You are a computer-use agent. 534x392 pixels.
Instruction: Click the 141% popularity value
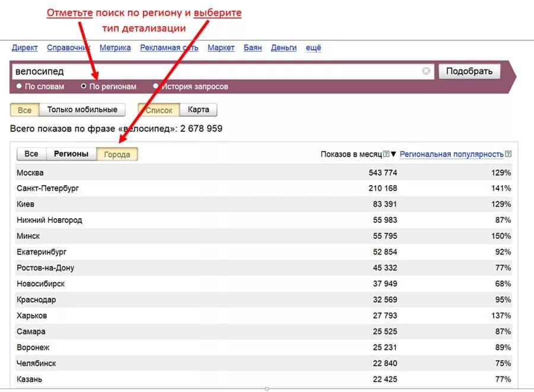[501, 188]
